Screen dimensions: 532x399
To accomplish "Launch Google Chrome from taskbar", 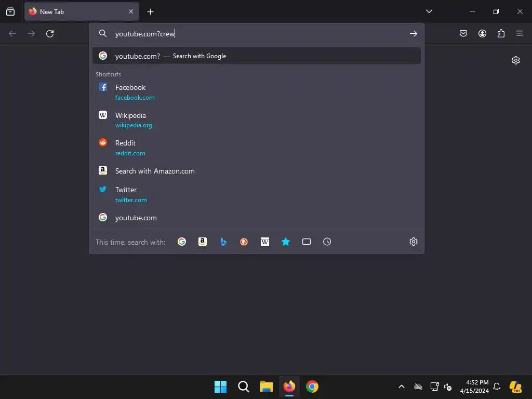I will click(312, 387).
